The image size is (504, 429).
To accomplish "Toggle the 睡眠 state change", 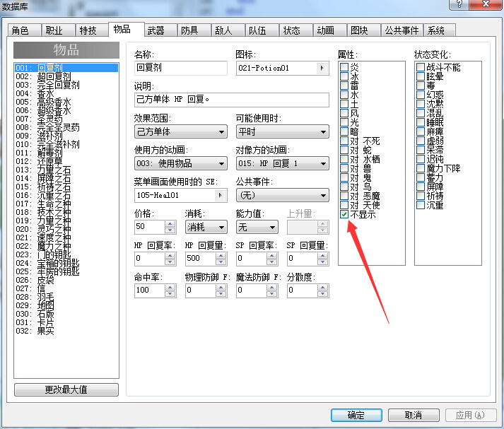I will [421, 122].
